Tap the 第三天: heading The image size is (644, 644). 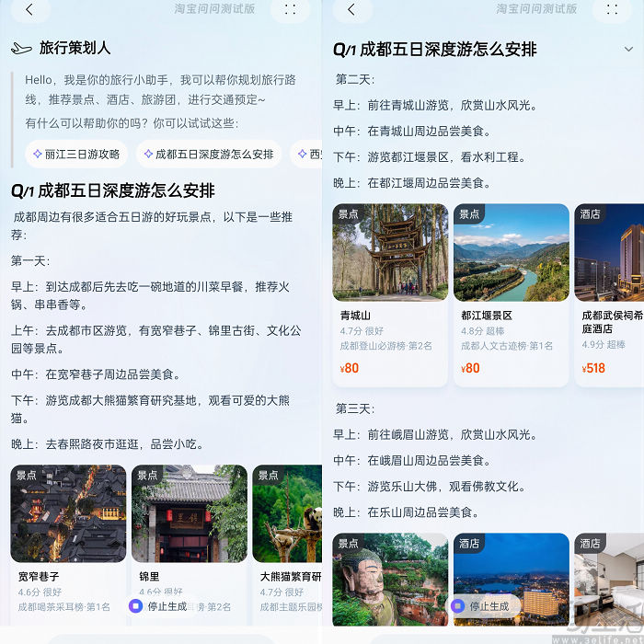[x=355, y=408]
